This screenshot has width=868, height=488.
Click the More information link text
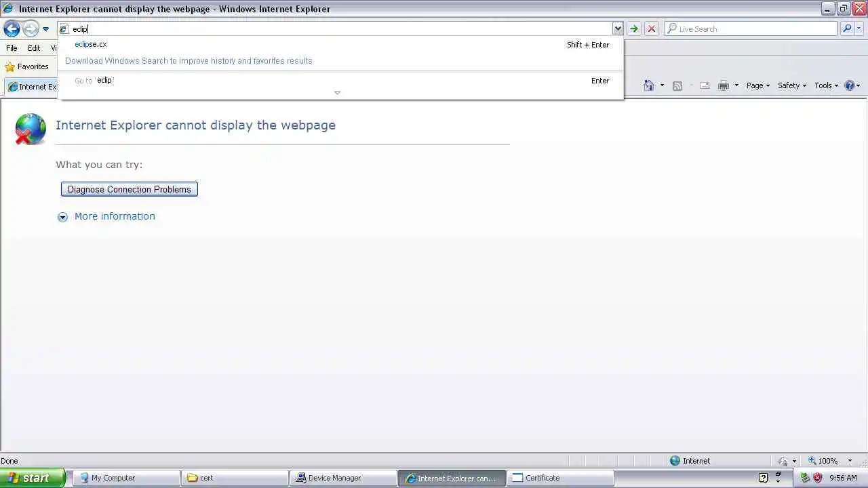[115, 216]
